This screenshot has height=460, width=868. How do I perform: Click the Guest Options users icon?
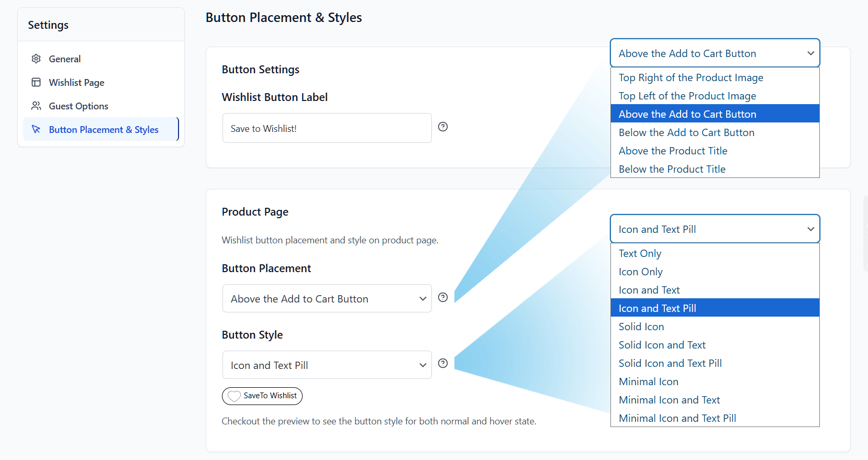pyautogui.click(x=36, y=106)
